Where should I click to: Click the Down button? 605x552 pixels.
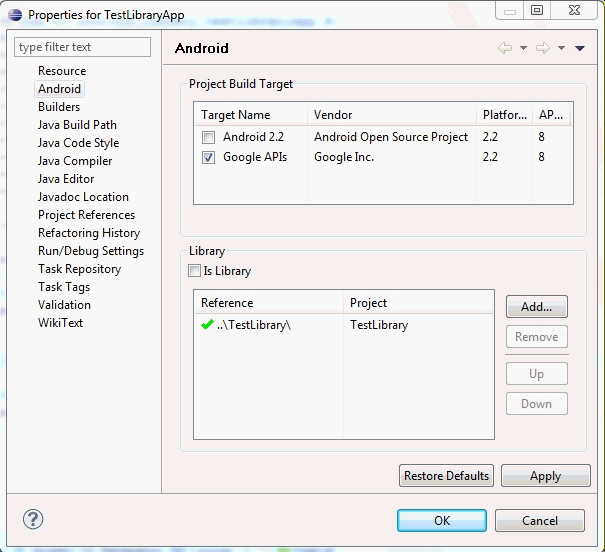[x=537, y=404]
